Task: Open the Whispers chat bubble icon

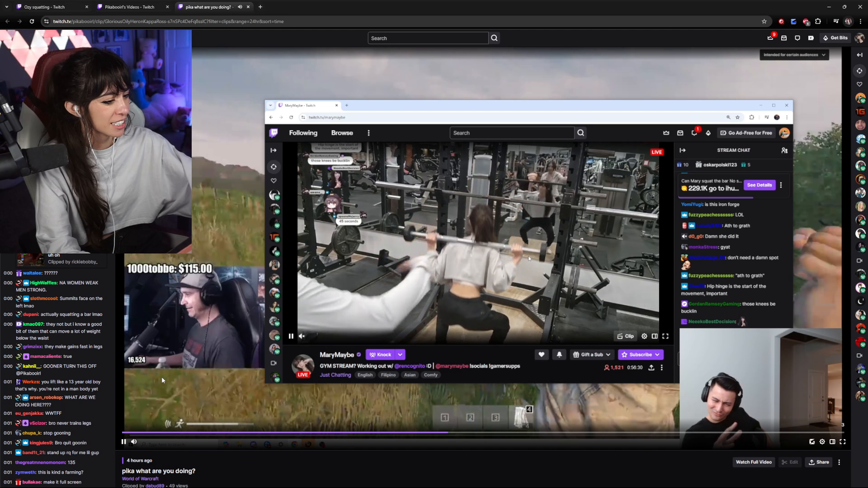Action: click(x=797, y=38)
